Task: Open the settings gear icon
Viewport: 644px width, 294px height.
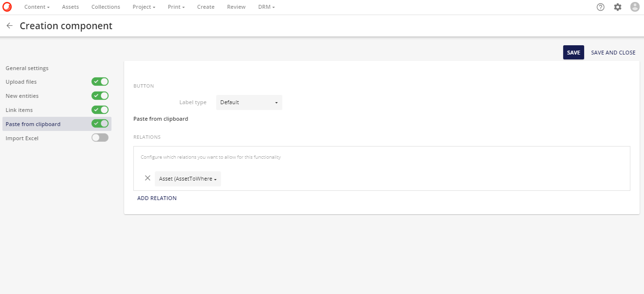Action: (618, 7)
